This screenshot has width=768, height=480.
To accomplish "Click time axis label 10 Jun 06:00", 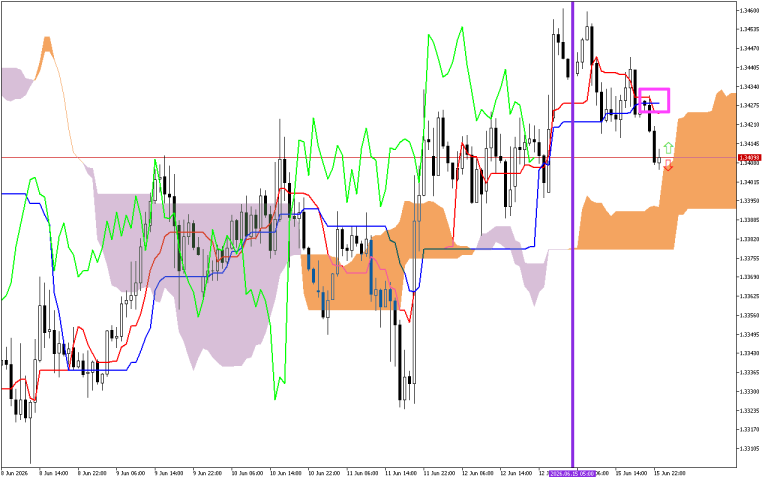I will [x=247, y=474].
